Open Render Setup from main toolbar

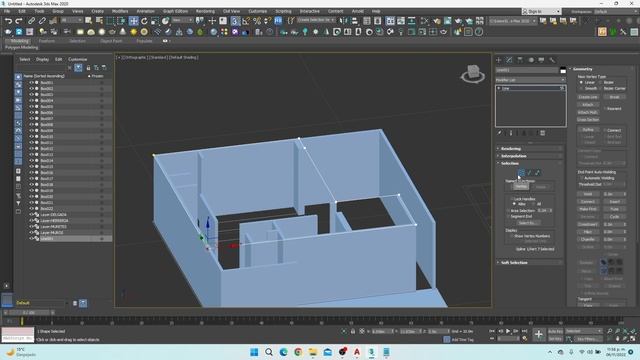point(437,21)
